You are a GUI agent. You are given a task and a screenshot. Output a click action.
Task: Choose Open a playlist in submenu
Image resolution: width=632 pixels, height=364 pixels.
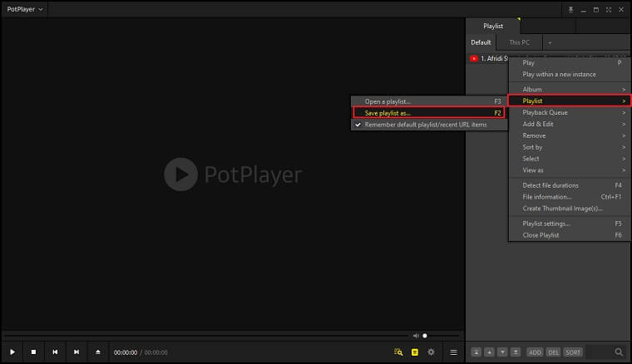pyautogui.click(x=429, y=101)
